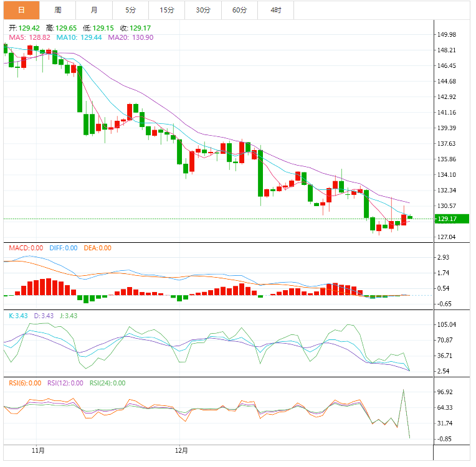The height and width of the screenshot is (467, 476).
Task: Click the 141.16 price axis label
Action: (446, 113)
